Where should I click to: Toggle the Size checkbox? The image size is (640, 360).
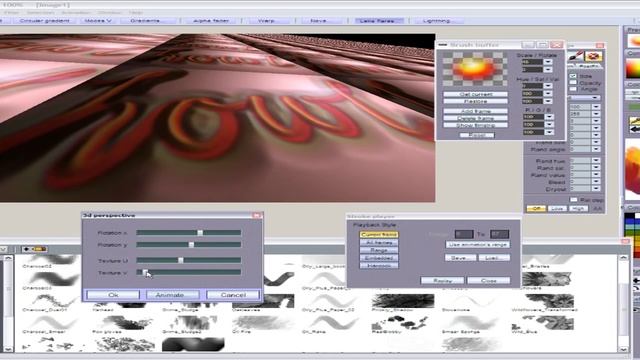[x=573, y=76]
